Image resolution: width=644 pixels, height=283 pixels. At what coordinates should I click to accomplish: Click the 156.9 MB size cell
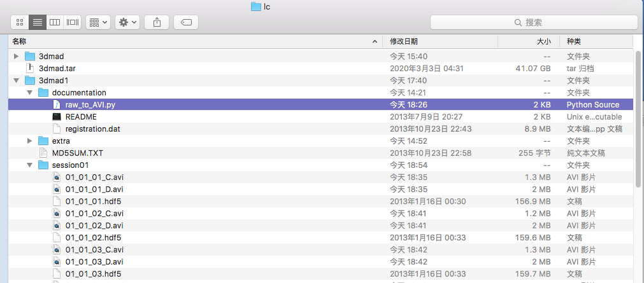point(533,202)
